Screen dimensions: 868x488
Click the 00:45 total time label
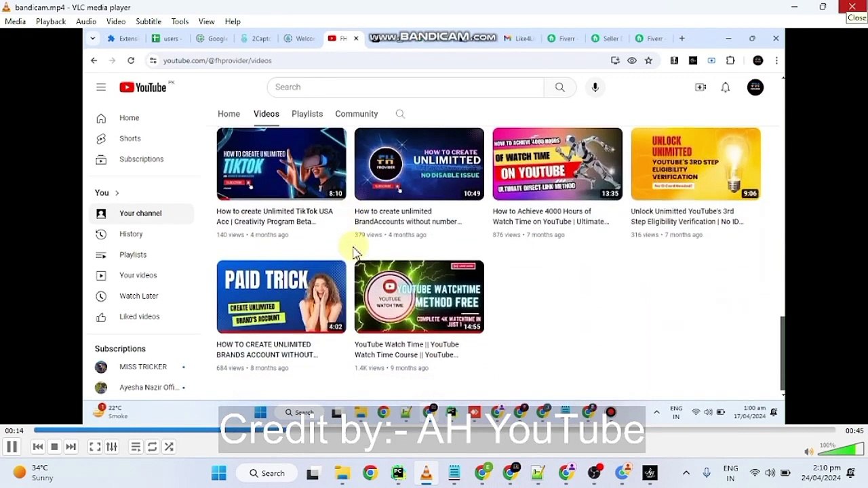click(854, 431)
